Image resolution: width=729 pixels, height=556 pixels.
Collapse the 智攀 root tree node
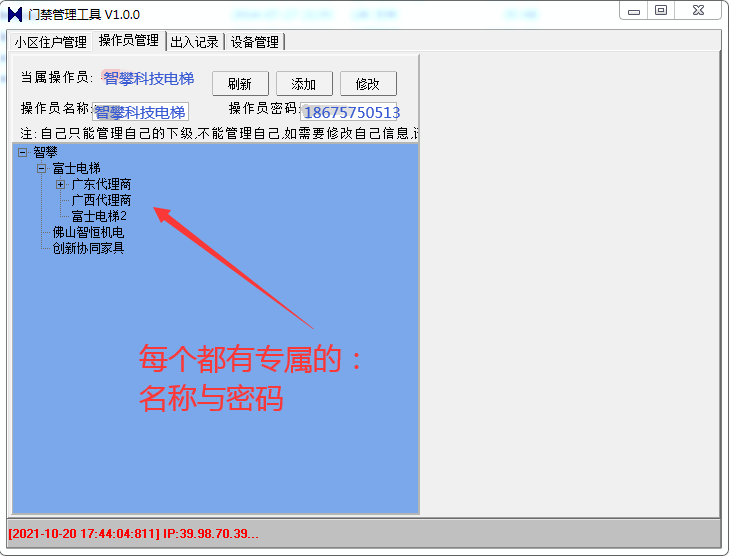(22, 152)
